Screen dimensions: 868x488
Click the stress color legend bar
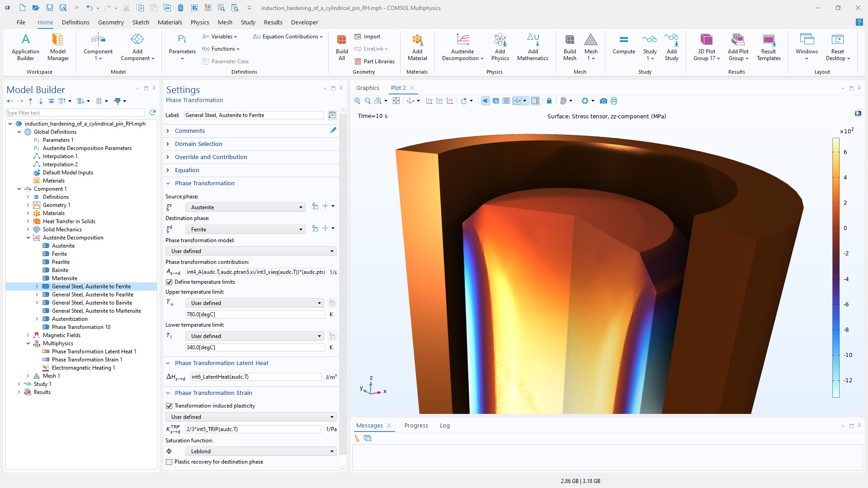tap(836, 267)
